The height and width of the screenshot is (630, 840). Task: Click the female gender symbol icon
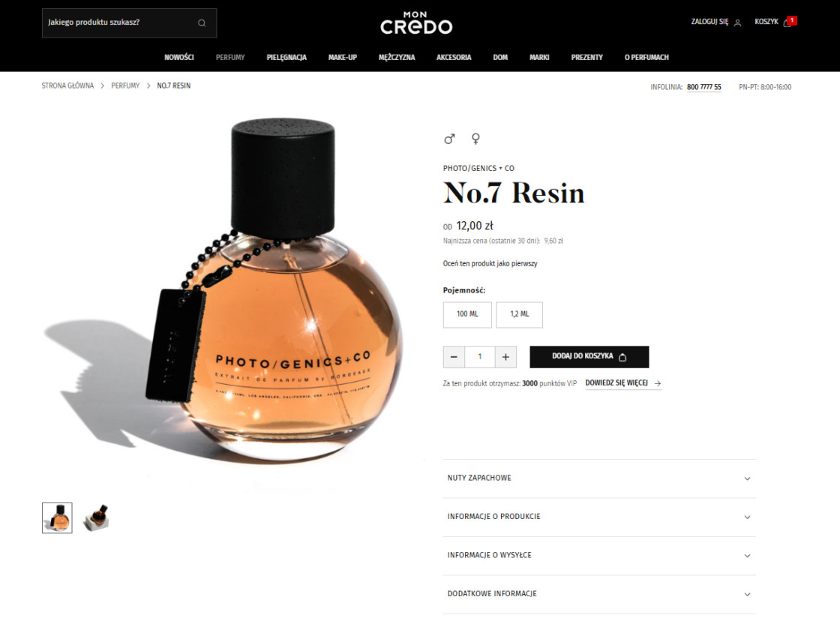[475, 139]
